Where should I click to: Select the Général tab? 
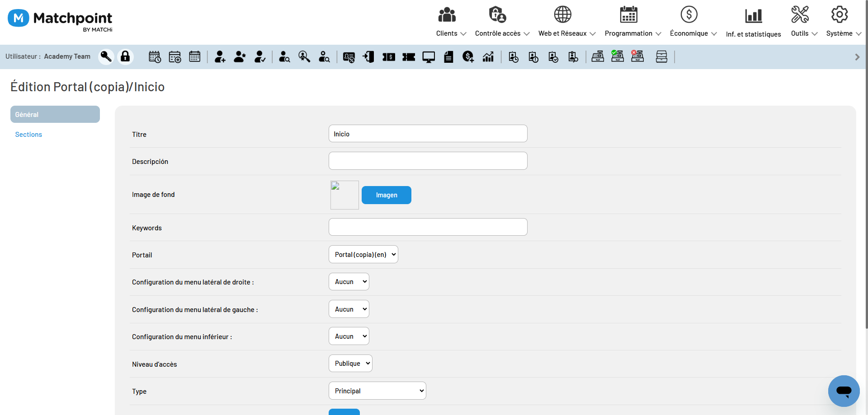tap(55, 114)
